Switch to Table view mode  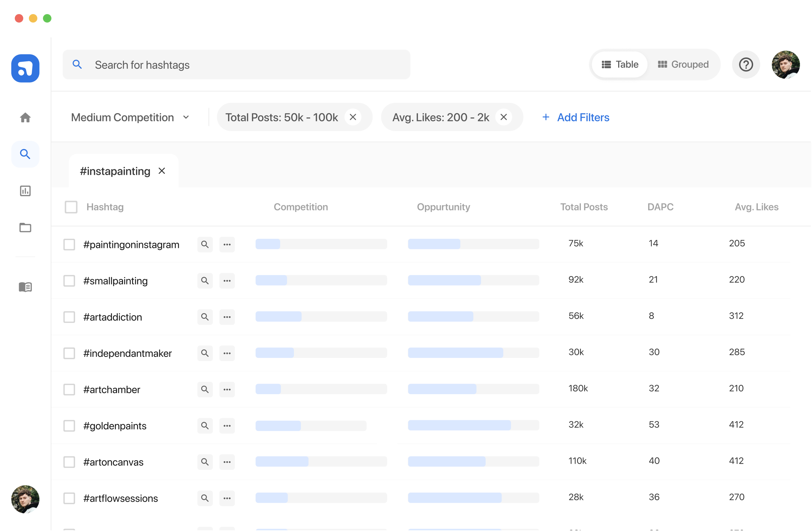pyautogui.click(x=619, y=65)
